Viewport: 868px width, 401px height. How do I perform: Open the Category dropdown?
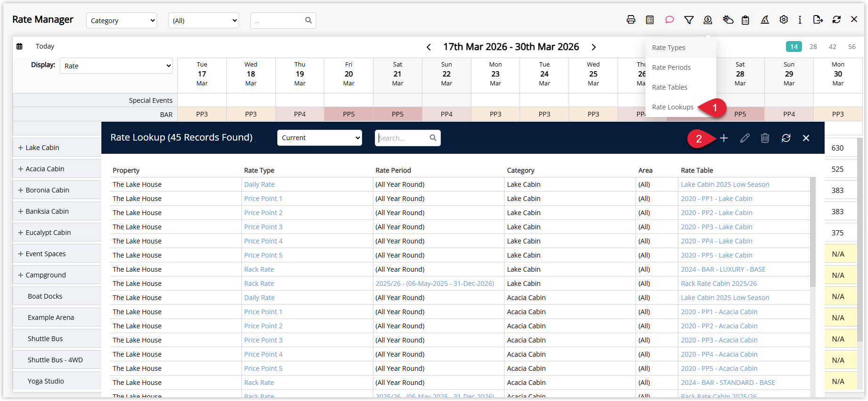[x=122, y=20]
